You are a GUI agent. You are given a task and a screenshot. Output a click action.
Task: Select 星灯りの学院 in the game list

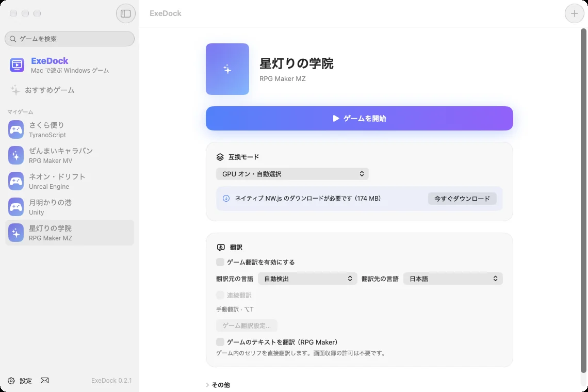pyautogui.click(x=70, y=233)
